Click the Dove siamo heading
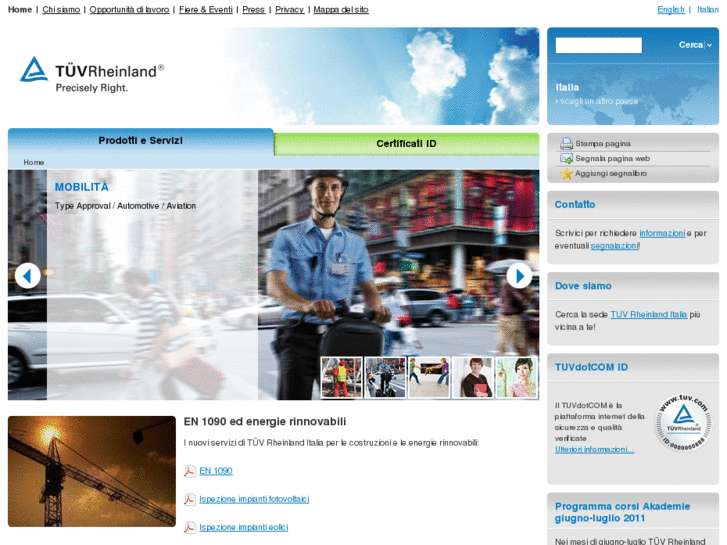This screenshot has width=727, height=545. coord(583,286)
